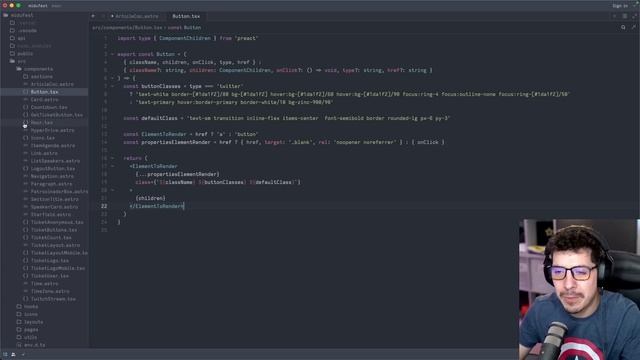
Task: Open ItemAgenda.astro file
Action: [x=53, y=146]
